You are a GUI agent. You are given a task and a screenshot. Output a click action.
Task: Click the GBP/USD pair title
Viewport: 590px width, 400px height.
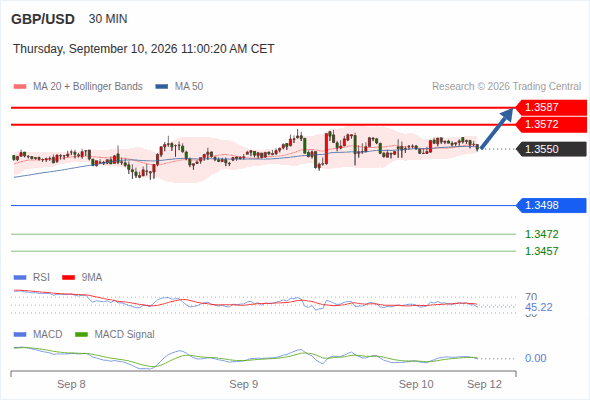point(43,19)
